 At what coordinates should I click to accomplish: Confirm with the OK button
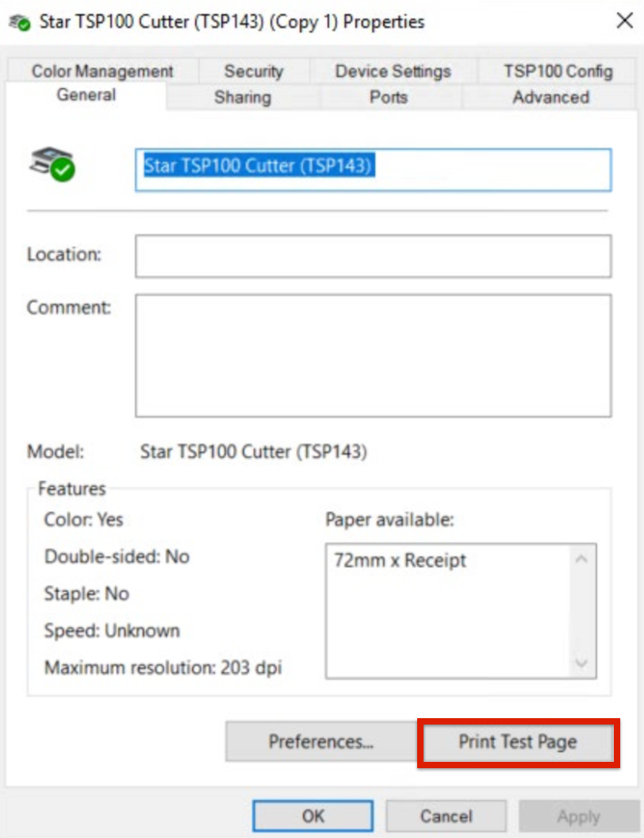tap(313, 816)
